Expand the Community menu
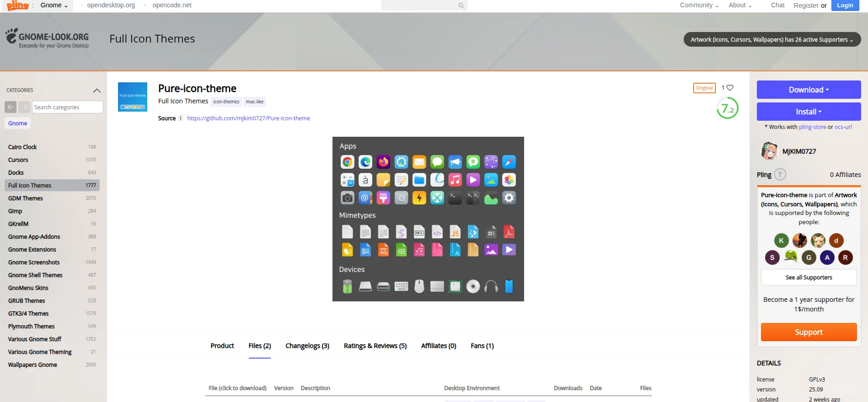The height and width of the screenshot is (402, 868). 699,5
